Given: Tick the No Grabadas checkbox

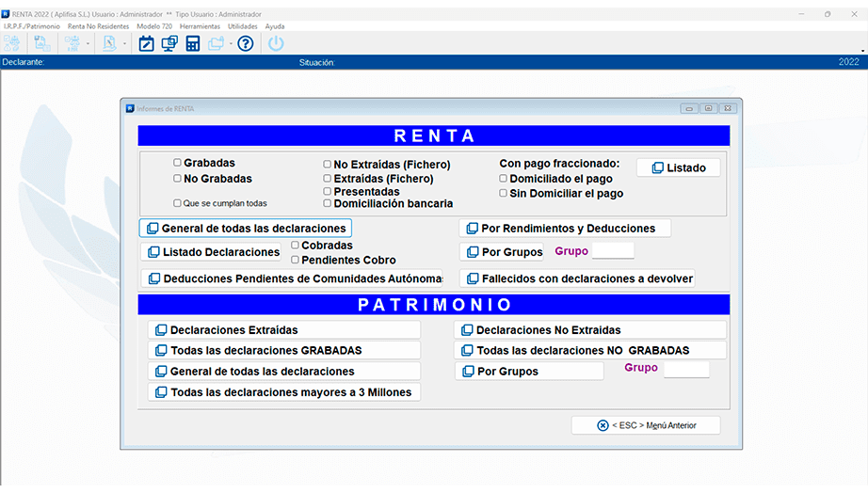Looking at the screenshot, I should 177,178.
